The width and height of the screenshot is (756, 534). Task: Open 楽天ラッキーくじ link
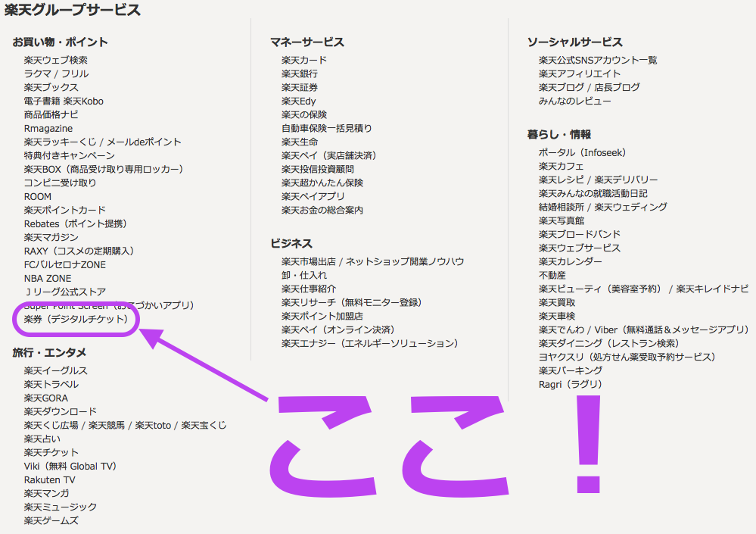coord(61,142)
